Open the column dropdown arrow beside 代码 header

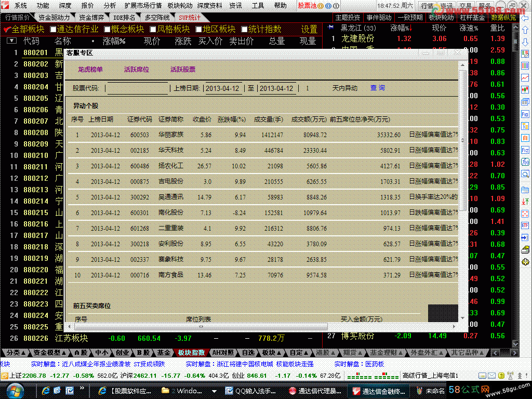tap(11, 41)
